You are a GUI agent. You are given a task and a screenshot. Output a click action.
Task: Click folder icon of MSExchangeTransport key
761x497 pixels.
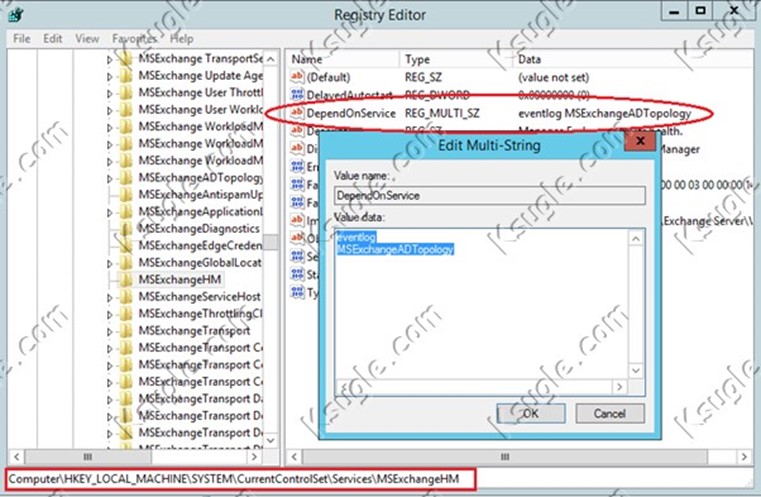[126, 331]
